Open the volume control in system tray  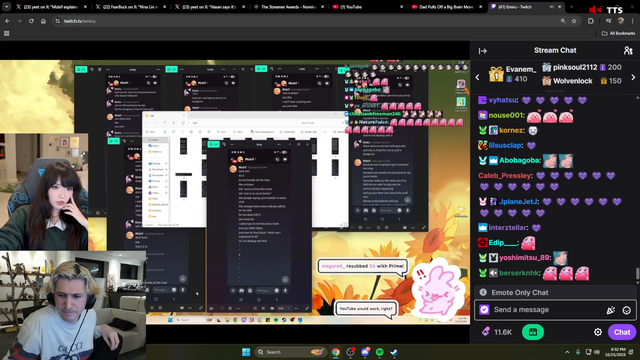[597, 352]
